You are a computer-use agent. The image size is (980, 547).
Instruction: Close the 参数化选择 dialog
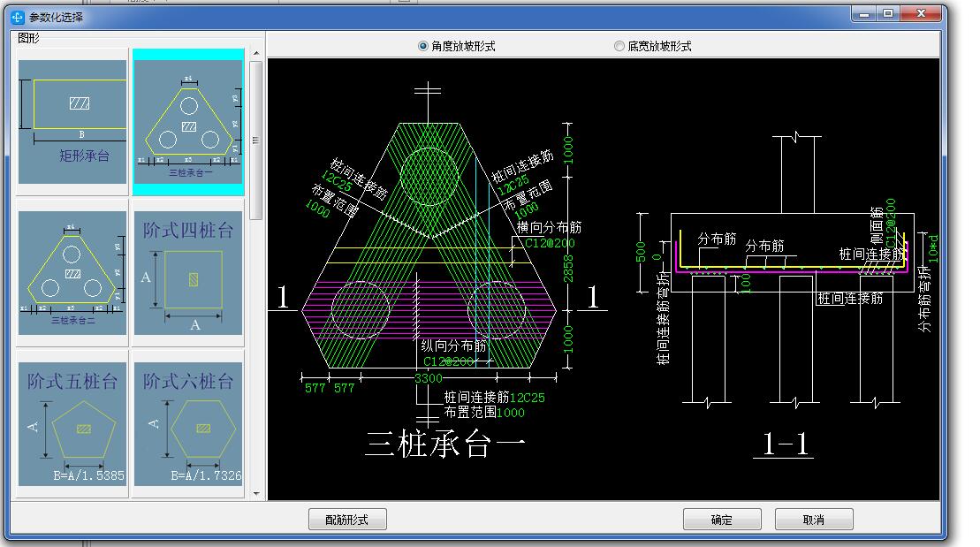click(x=921, y=14)
